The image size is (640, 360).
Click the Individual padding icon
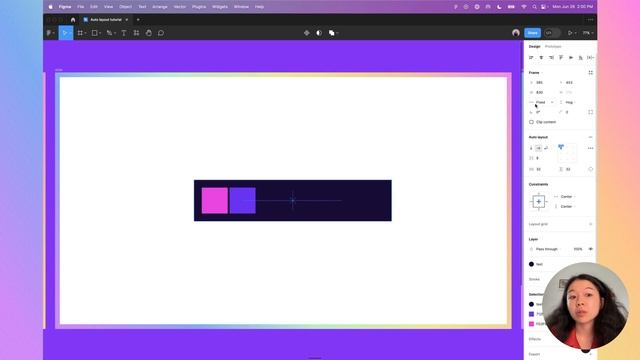(591, 169)
